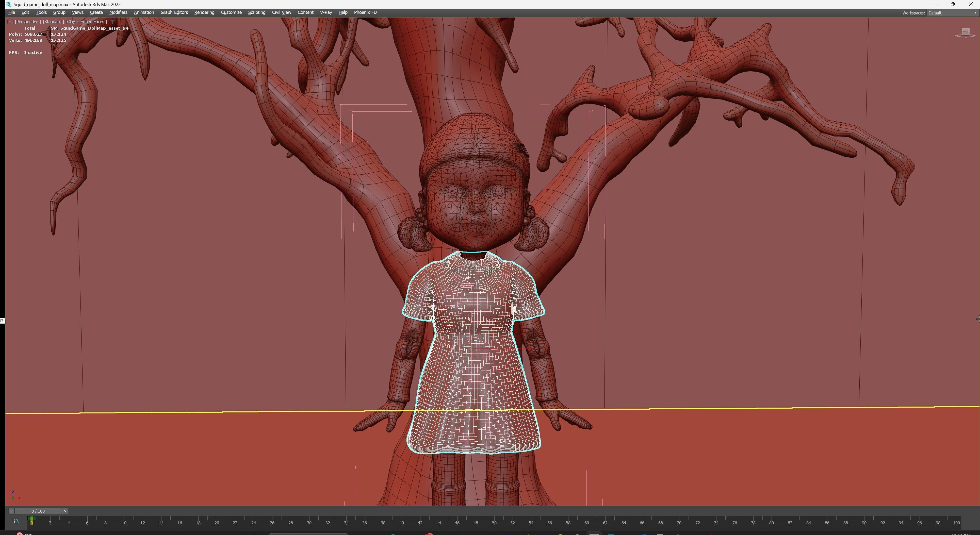Open the Modifiers menu
This screenshot has height=535, width=980.
118,12
